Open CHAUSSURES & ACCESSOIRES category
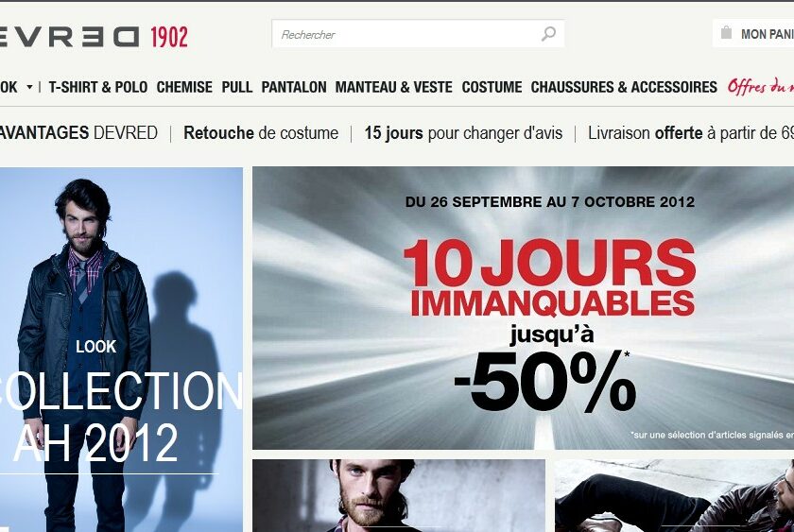The image size is (794, 532). (x=624, y=87)
